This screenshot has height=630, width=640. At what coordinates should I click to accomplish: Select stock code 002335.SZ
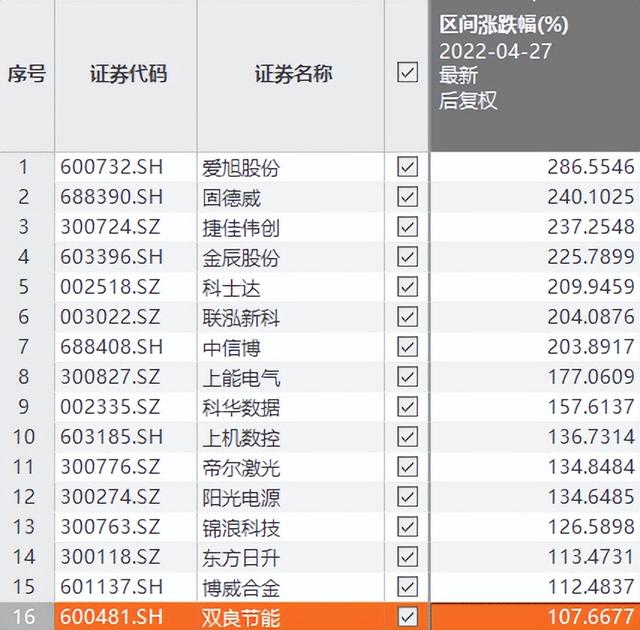(110, 407)
